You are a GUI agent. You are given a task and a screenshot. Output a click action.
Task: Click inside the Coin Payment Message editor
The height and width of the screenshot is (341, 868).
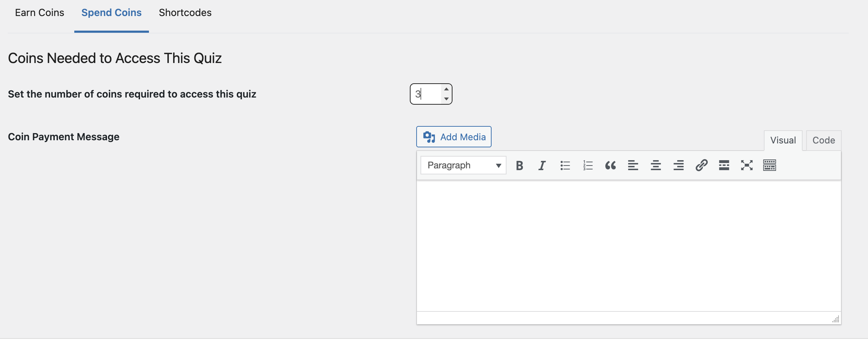point(629,246)
